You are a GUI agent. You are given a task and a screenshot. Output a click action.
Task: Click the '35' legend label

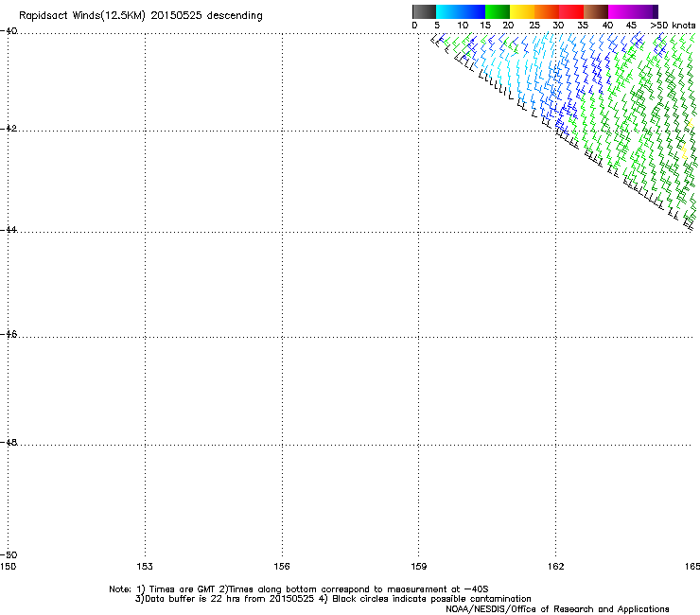tap(582, 26)
